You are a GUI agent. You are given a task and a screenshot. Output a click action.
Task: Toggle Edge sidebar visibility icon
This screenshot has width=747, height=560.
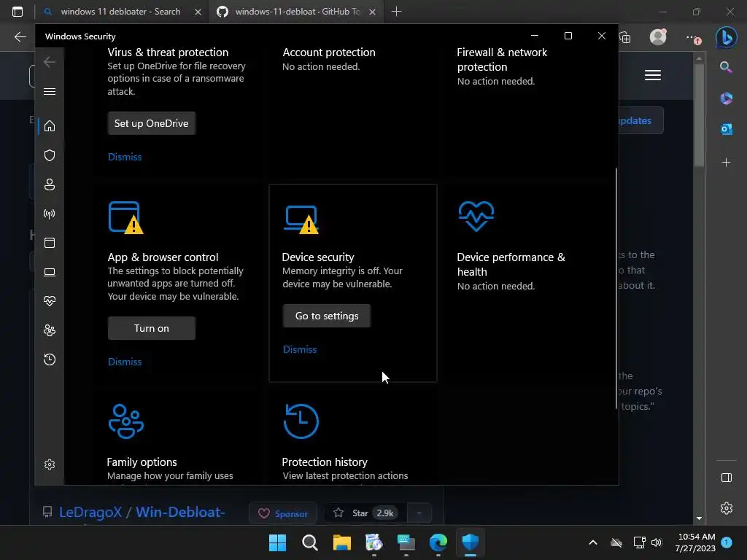pos(726,478)
